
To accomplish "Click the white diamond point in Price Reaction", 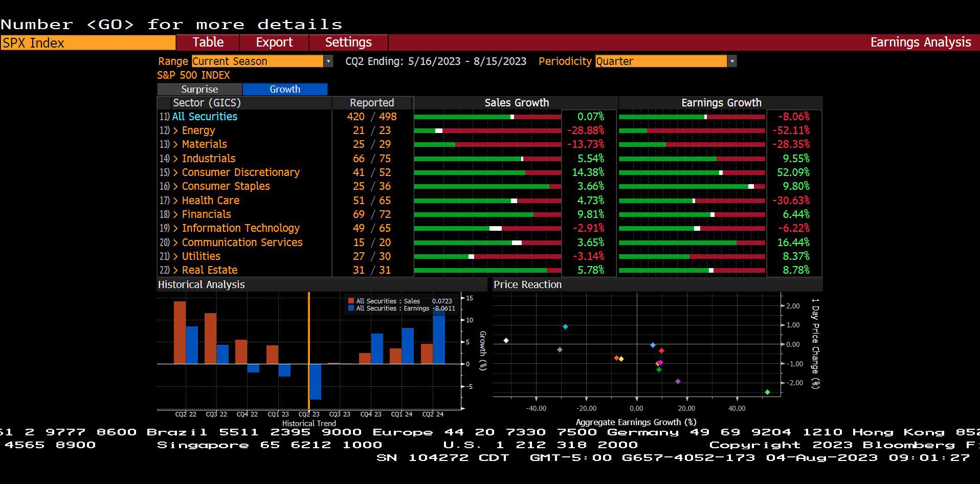I will coord(506,341).
